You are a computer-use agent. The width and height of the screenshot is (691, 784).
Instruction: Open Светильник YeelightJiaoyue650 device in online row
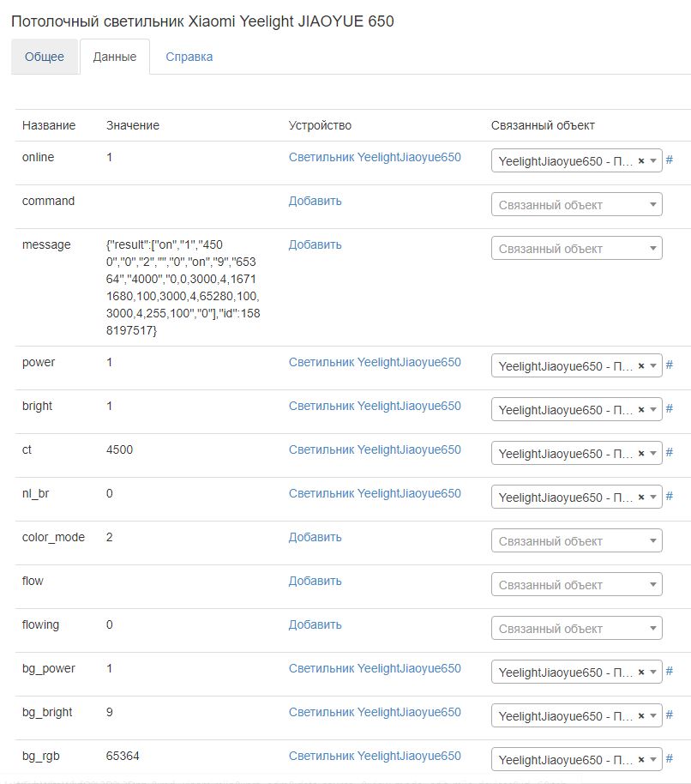pyautogui.click(x=375, y=157)
